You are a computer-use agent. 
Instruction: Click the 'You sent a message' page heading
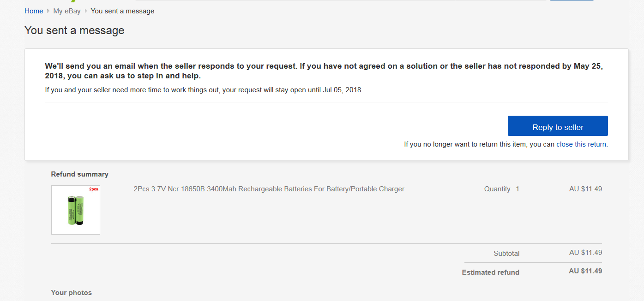(74, 30)
